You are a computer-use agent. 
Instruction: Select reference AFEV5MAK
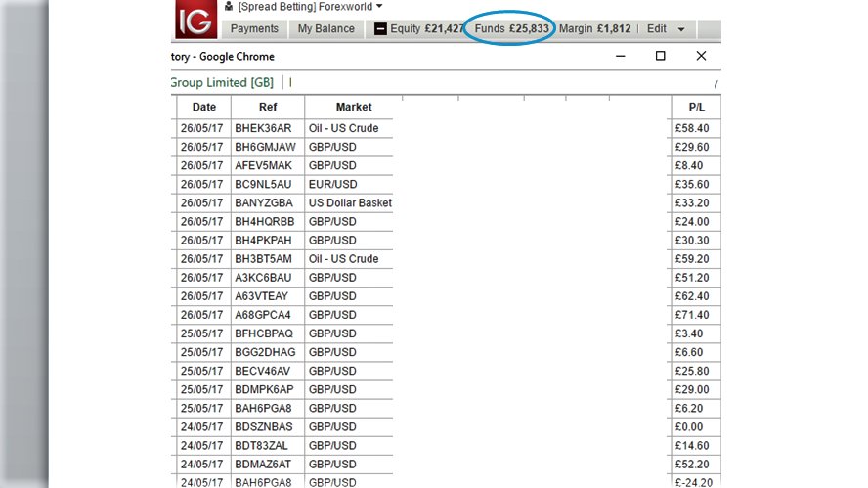(x=264, y=165)
